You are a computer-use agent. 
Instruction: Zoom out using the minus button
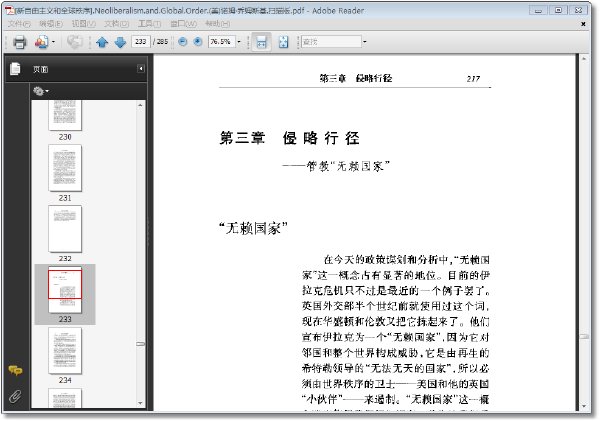tap(183, 41)
